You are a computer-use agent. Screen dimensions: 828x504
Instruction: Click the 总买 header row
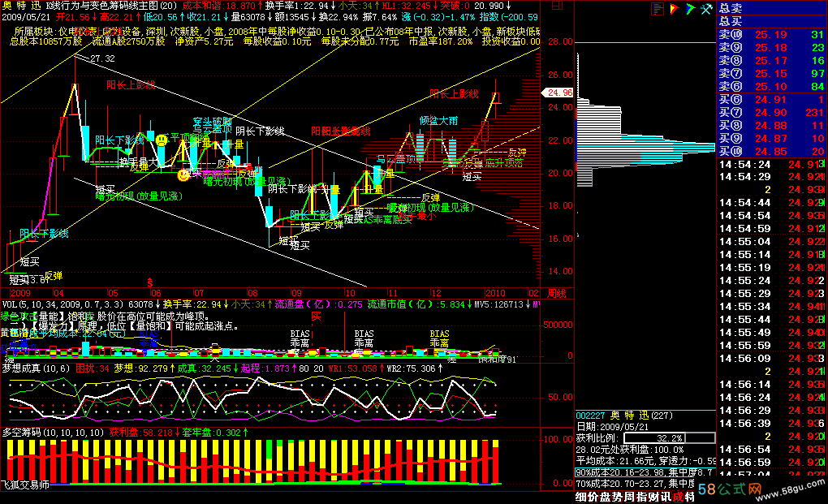point(772,22)
